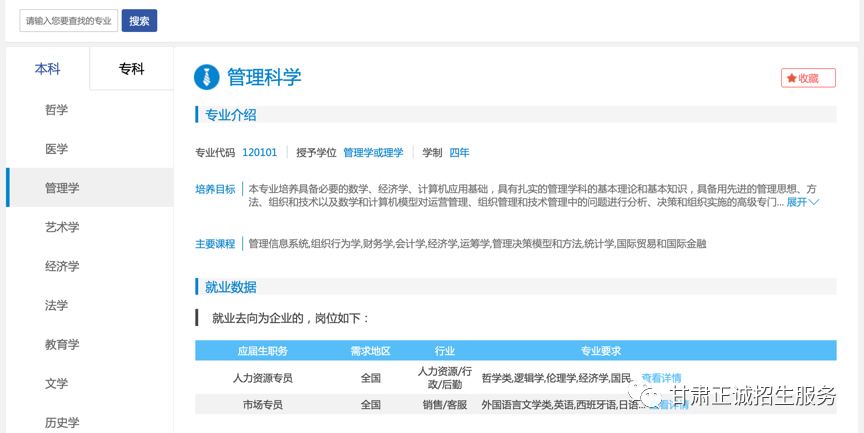Open the 历史学 category
Screen dimensions: 864x433
click(62, 422)
